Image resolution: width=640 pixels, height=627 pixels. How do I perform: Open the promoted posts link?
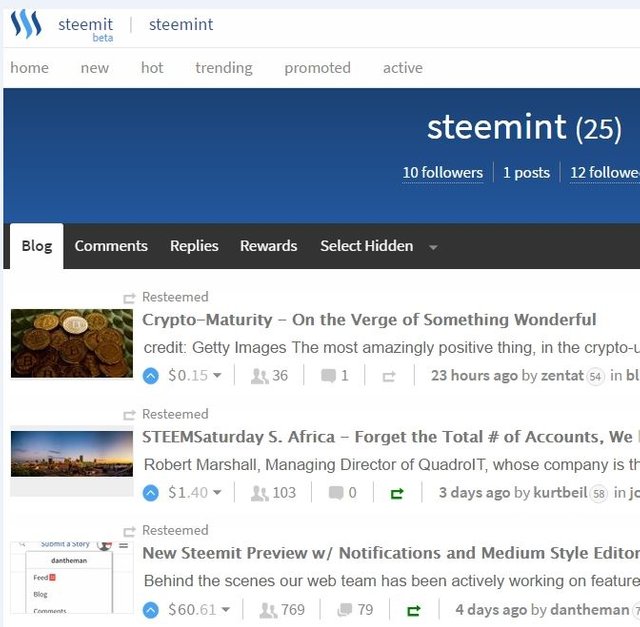[x=317, y=68]
